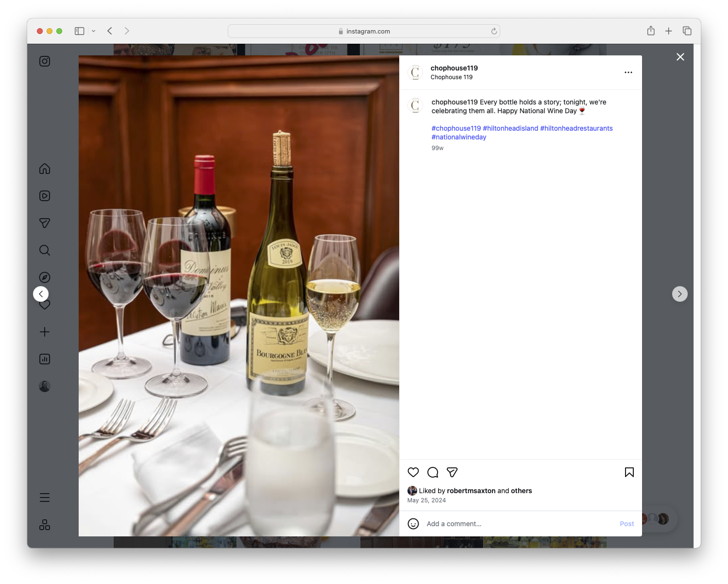Select the Reels icon
The height and width of the screenshot is (584, 728).
point(44,196)
